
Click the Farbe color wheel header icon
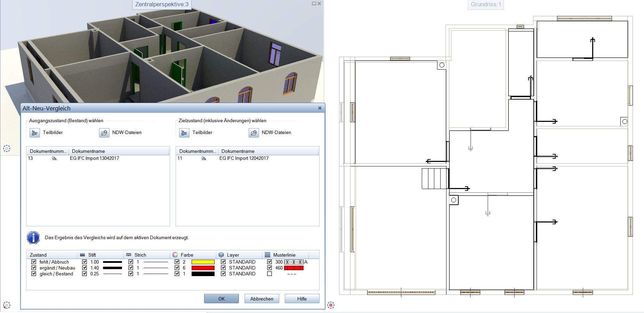click(x=175, y=255)
